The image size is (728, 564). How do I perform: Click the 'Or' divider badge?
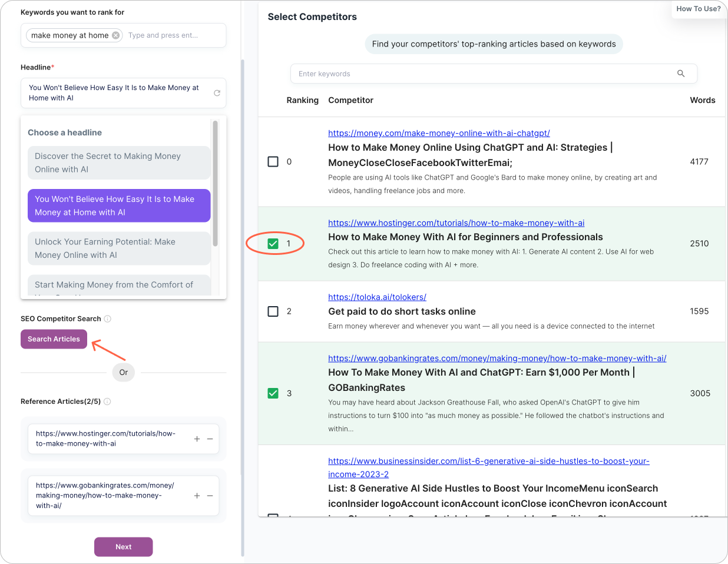(x=123, y=371)
